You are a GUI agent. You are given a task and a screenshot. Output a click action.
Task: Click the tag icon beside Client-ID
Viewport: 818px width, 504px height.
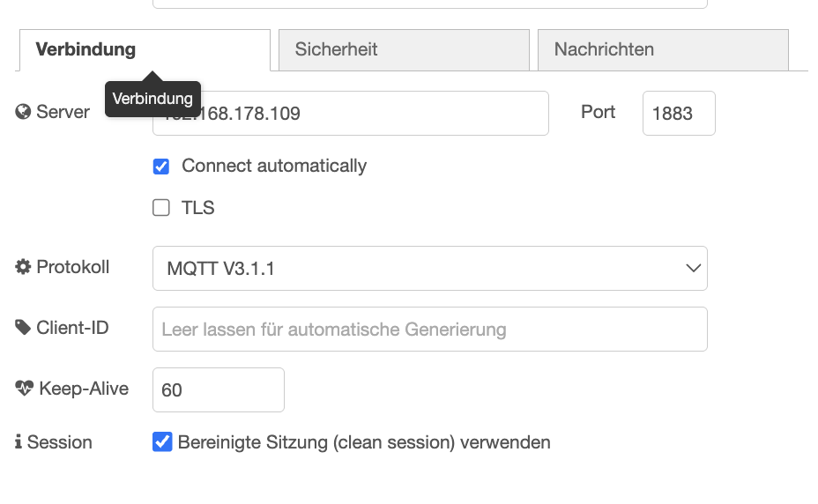[24, 328]
